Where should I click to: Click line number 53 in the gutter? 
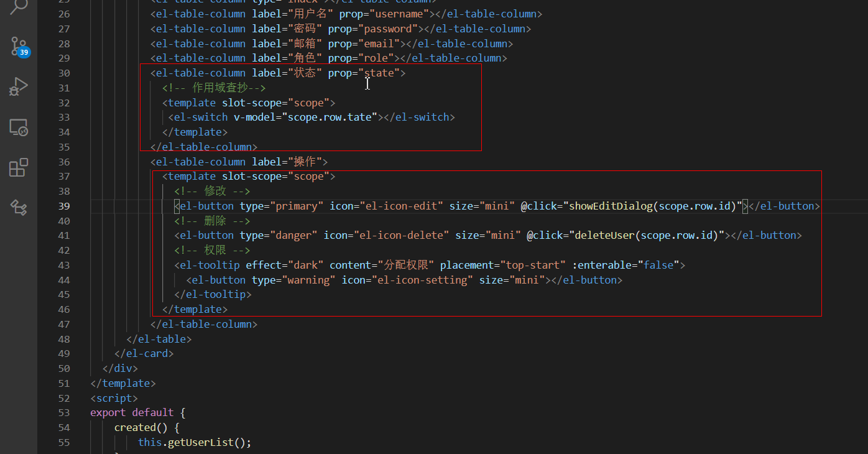pos(64,412)
